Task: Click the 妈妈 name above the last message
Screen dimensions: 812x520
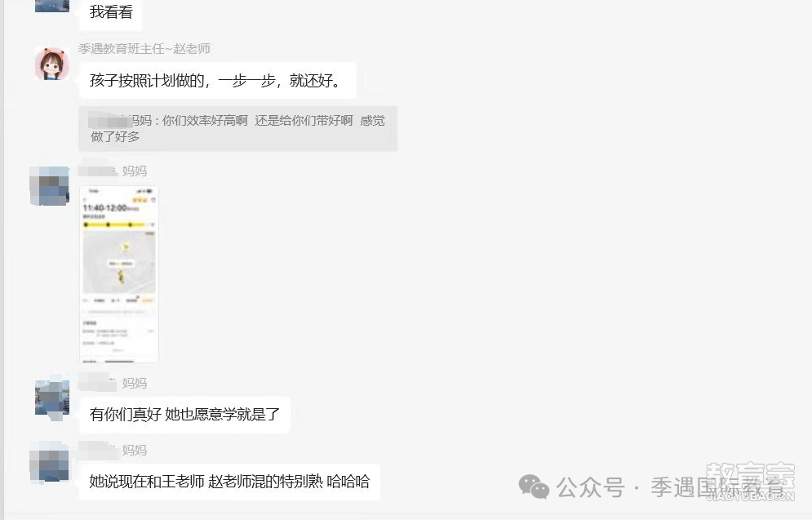Action: click(135, 450)
